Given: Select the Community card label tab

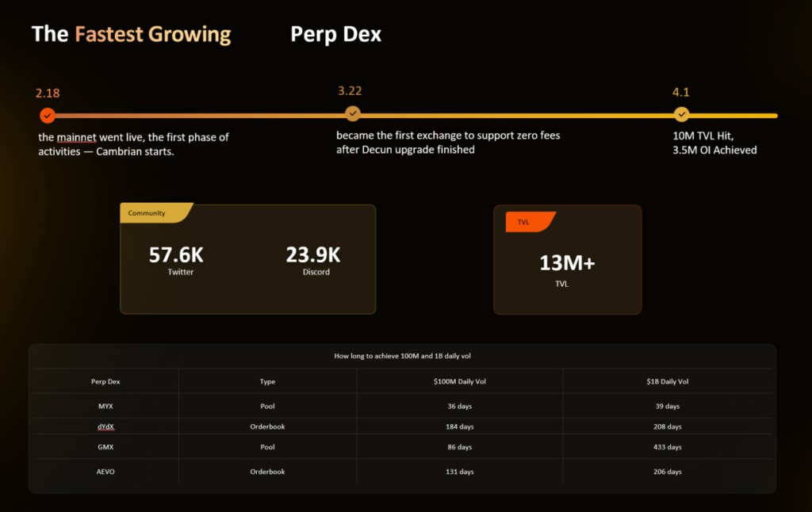Looking at the screenshot, I should pos(147,213).
